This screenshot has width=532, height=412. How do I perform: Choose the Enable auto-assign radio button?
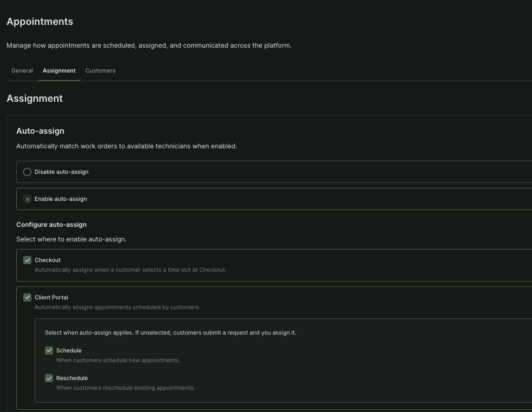pyautogui.click(x=27, y=199)
